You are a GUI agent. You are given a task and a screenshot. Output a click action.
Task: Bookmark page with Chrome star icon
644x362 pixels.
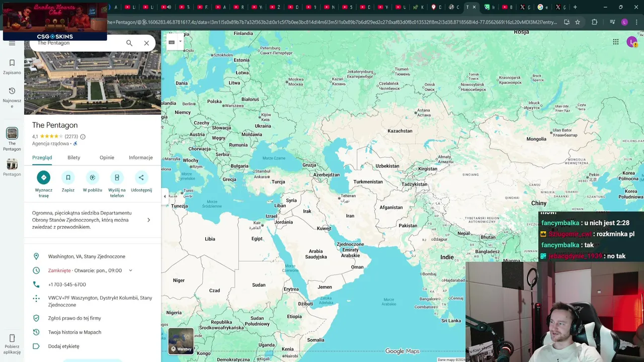(578, 22)
